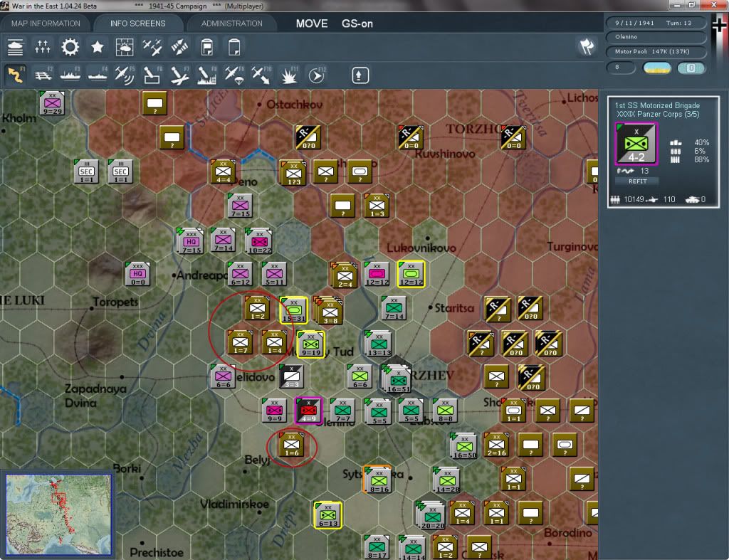Select the 3=8 Soviet unit stack

[x=329, y=310]
